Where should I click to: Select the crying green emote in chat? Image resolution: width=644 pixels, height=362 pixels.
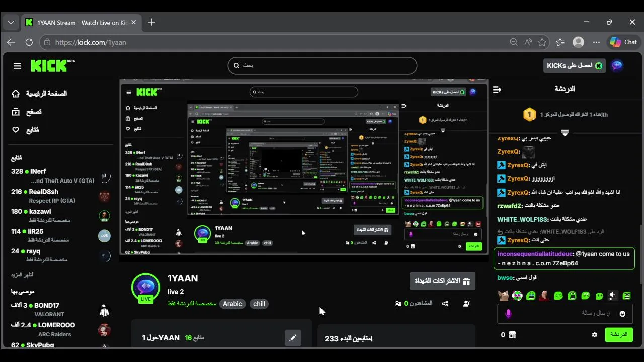(531, 296)
